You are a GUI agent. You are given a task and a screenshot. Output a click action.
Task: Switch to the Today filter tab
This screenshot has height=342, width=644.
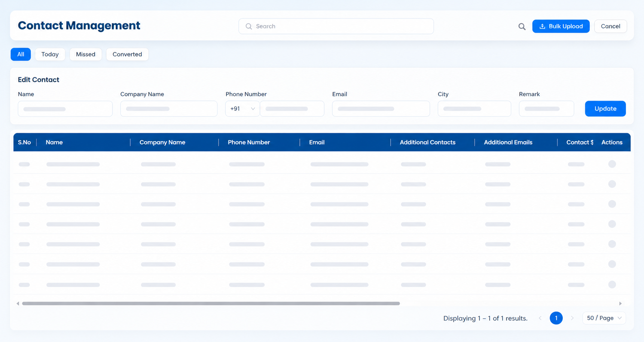pos(50,54)
